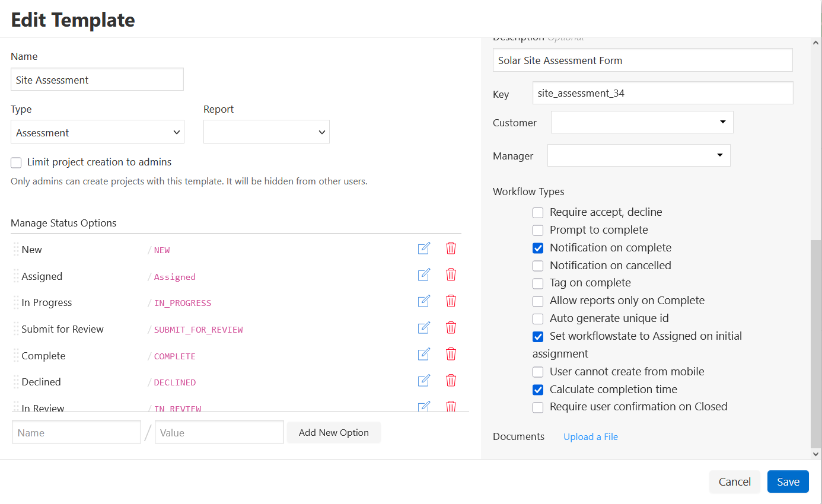
Task: Click the Upload a File link
Action: click(591, 436)
